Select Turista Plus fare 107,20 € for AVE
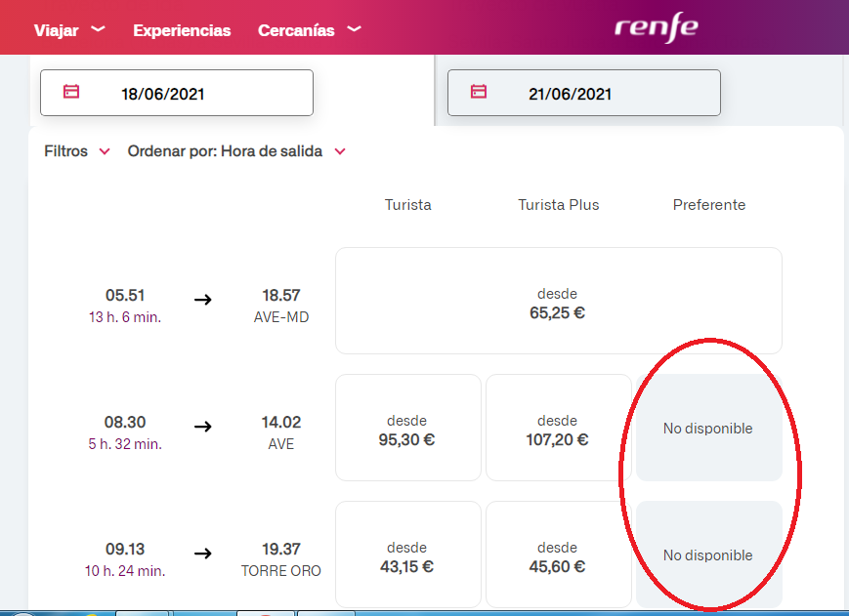This screenshot has height=616, width=849. [559, 428]
